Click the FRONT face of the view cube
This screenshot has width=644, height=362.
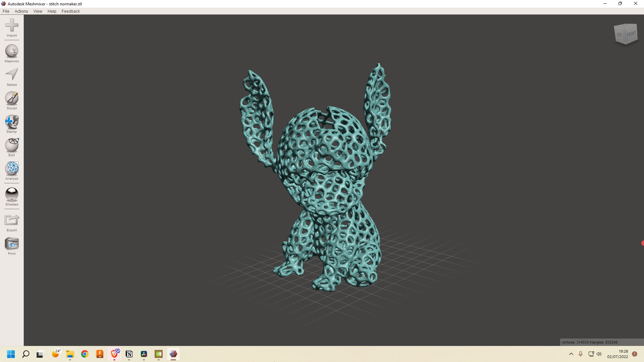(x=631, y=34)
